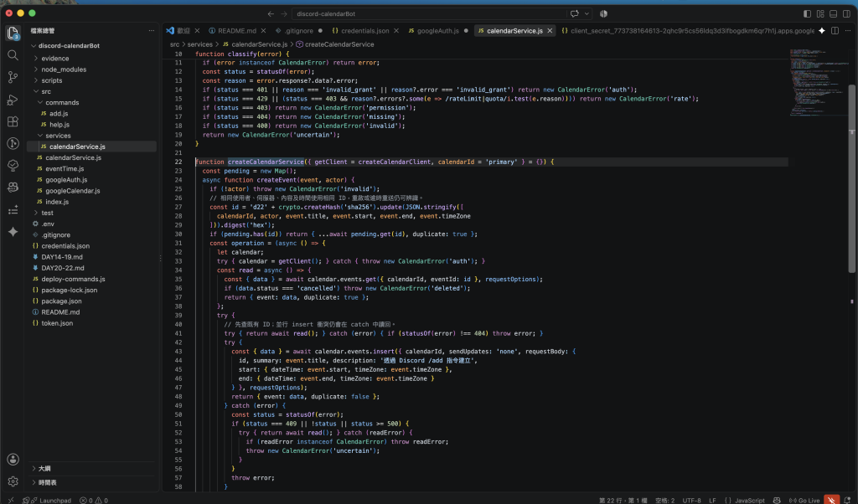The image size is (858, 504).
Task: Click the Go Forward arrow in title bar
Action: tap(284, 13)
